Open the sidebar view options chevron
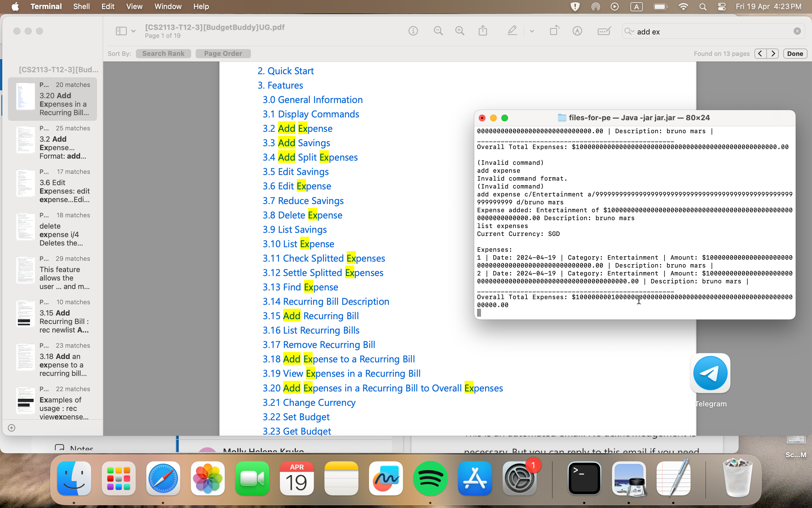Viewport: 812px width, 508px height. tap(133, 31)
